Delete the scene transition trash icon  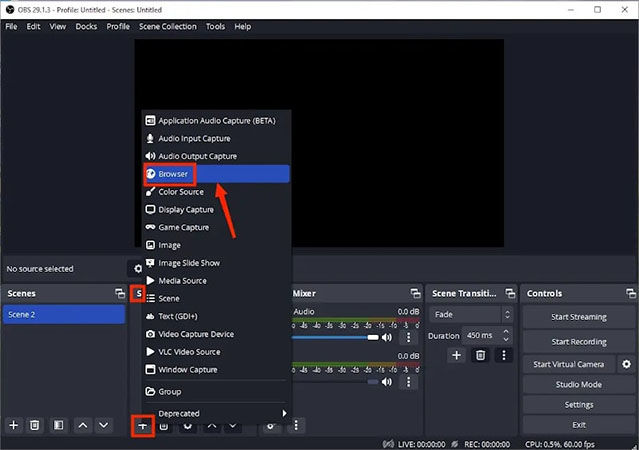[480, 355]
